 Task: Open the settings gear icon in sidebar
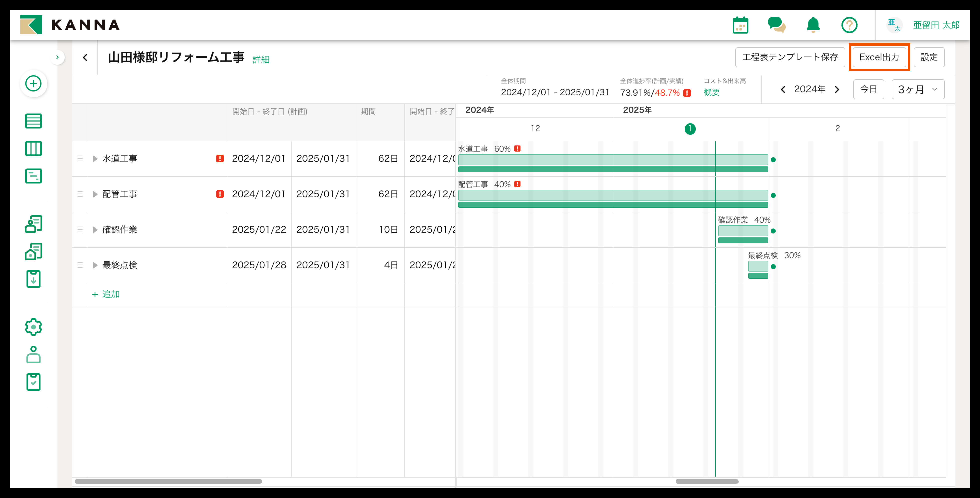(33, 327)
